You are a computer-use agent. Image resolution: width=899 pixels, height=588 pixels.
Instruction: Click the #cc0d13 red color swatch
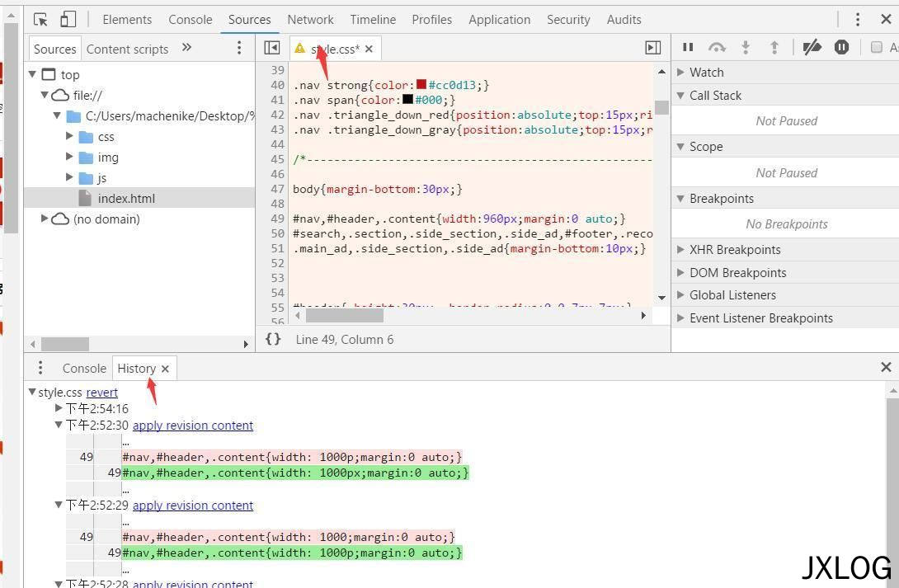421,84
